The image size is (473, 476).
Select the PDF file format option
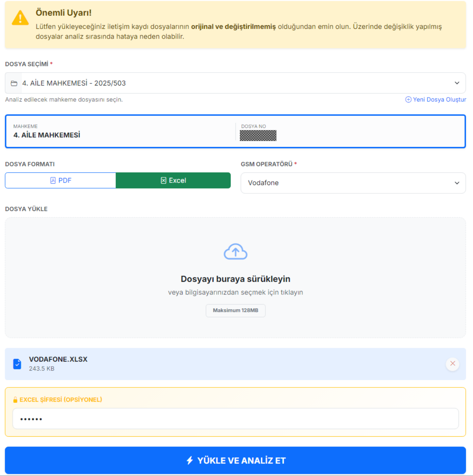(x=60, y=180)
